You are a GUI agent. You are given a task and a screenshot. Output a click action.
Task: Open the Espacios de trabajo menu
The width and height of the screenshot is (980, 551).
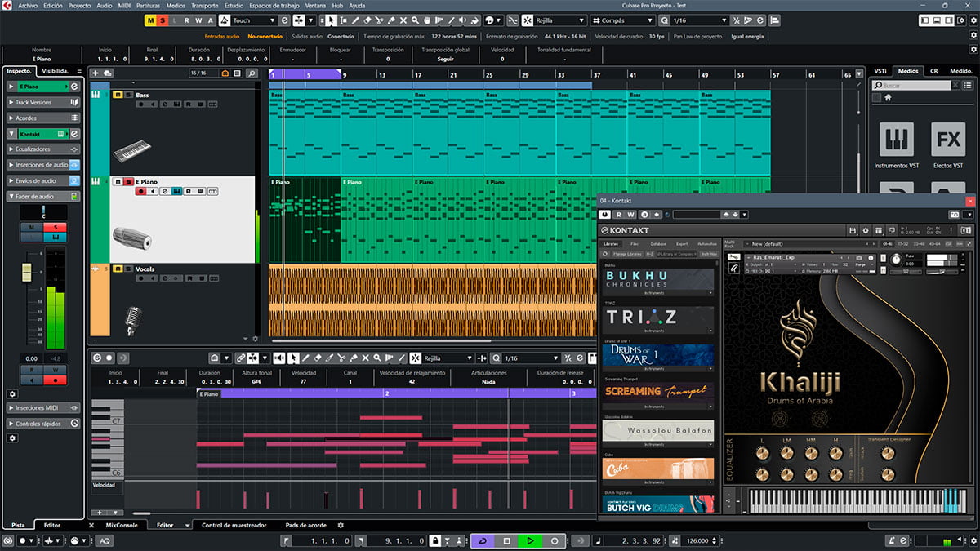pos(275,5)
